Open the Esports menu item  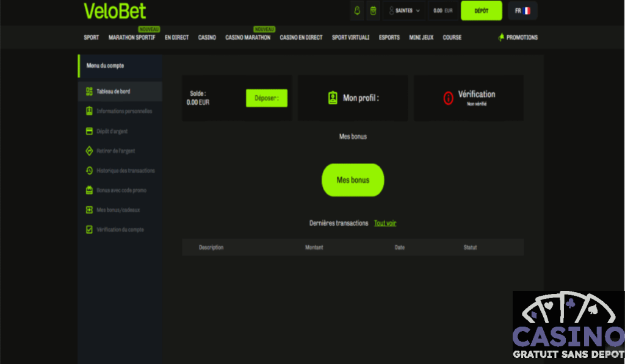pos(389,38)
